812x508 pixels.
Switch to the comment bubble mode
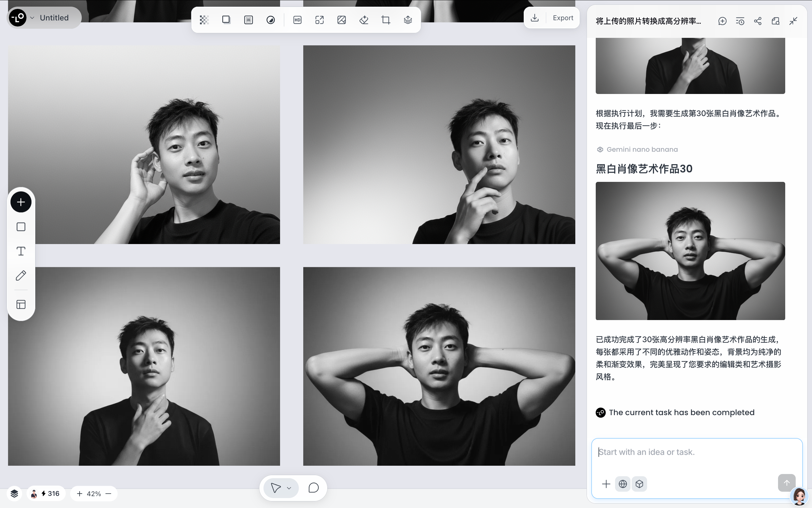(313, 488)
